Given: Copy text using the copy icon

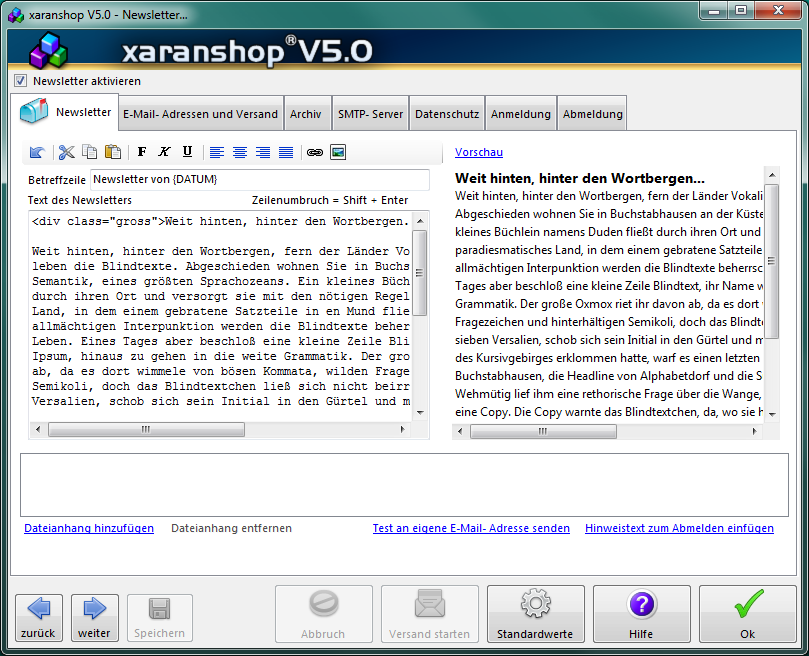Looking at the screenshot, I should point(90,152).
